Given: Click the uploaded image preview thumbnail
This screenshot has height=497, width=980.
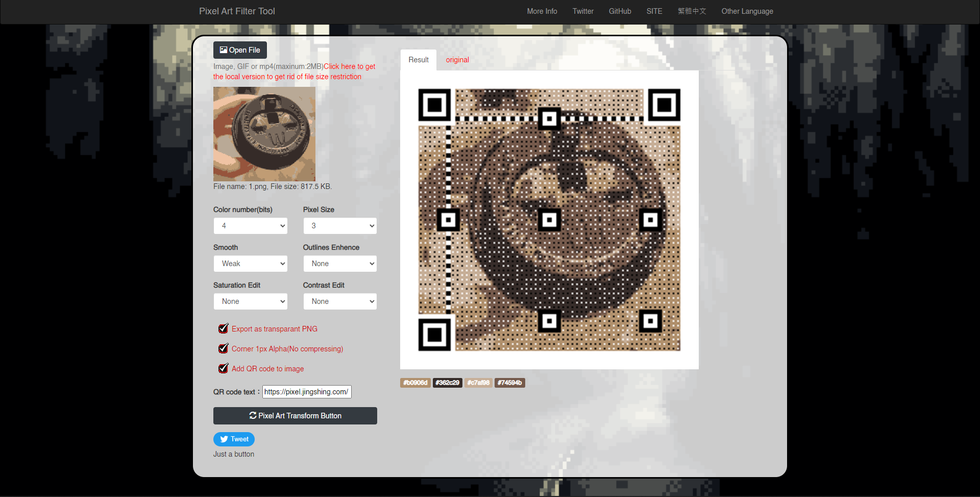Looking at the screenshot, I should (264, 134).
